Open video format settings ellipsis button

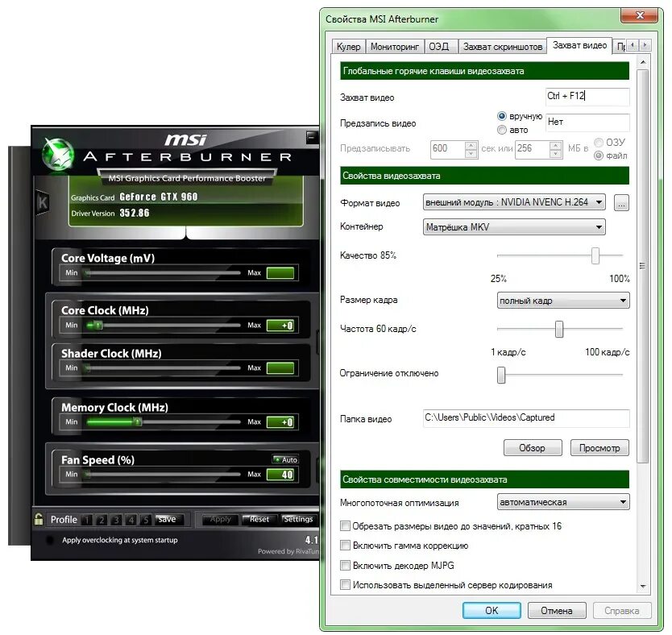tap(621, 203)
